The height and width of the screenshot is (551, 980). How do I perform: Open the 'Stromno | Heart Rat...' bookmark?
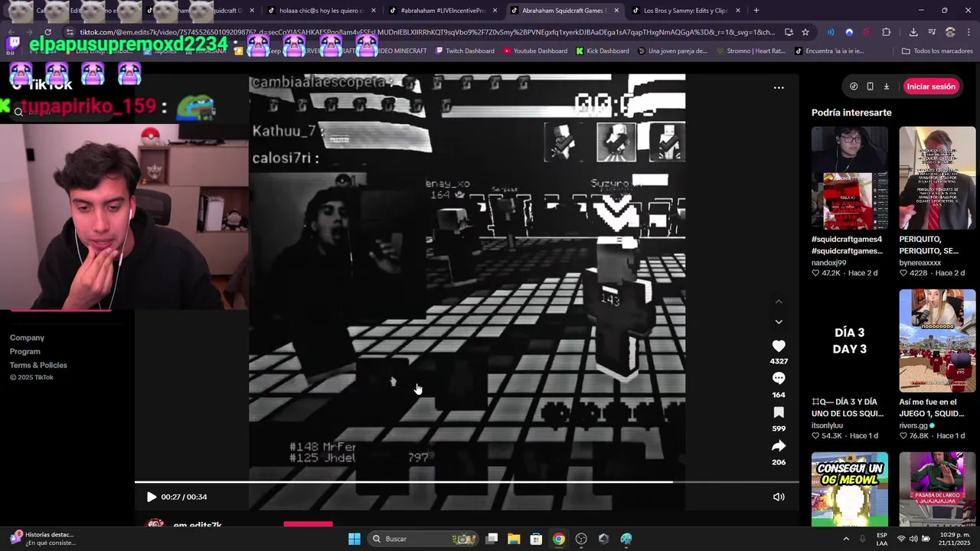750,51
